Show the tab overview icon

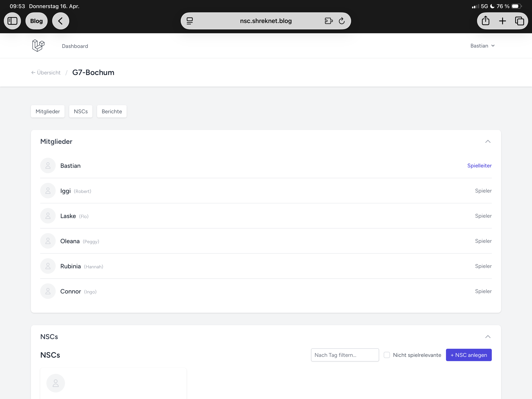[x=519, y=21]
